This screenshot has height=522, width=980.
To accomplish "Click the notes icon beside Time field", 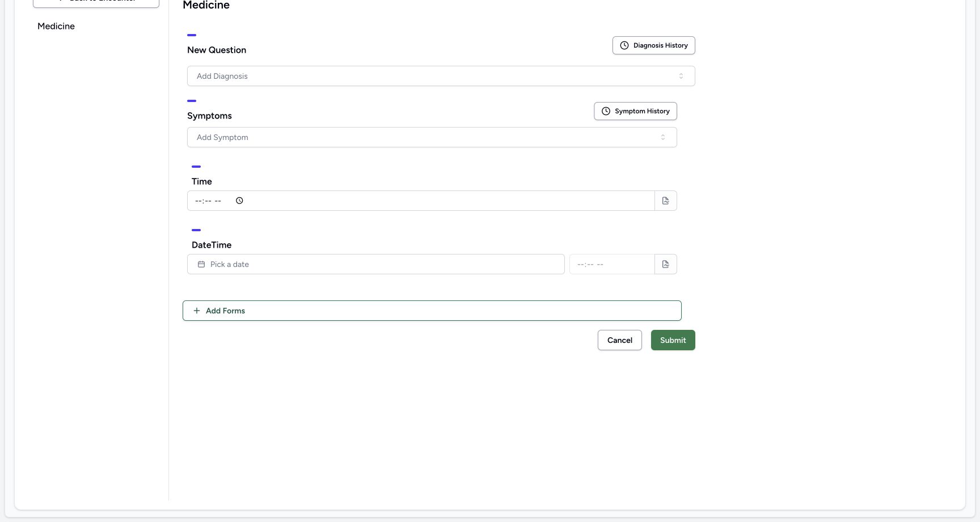I will tap(666, 201).
